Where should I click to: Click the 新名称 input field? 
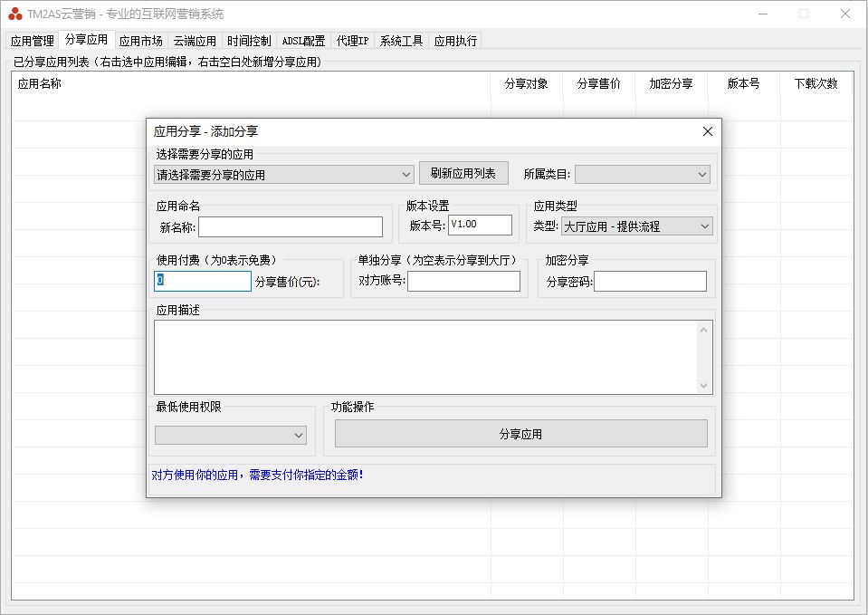tap(291, 227)
